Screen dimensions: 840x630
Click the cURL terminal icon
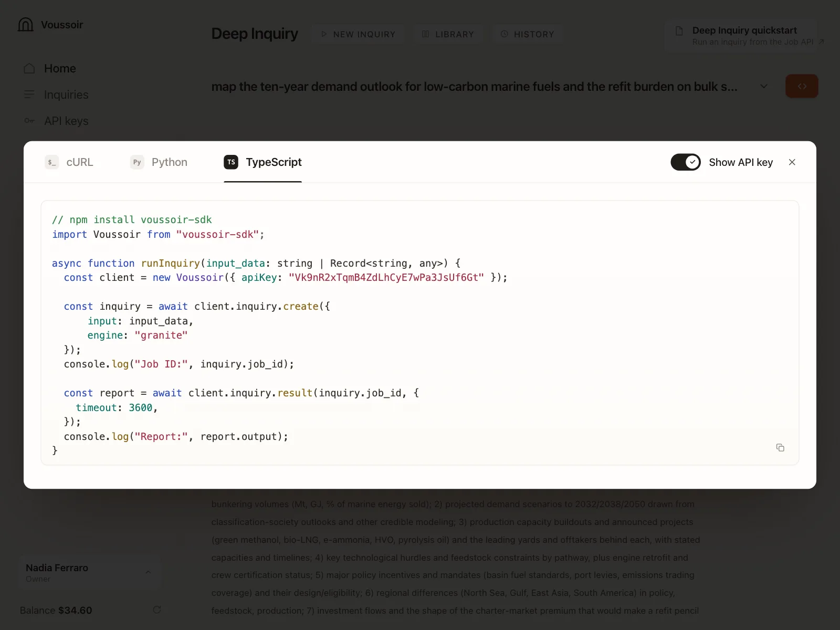[x=51, y=162]
